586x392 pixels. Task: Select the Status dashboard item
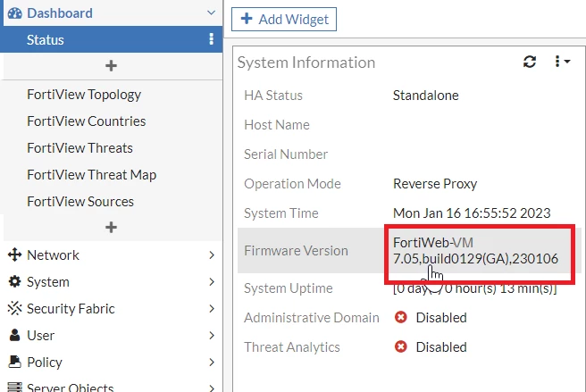pos(111,39)
